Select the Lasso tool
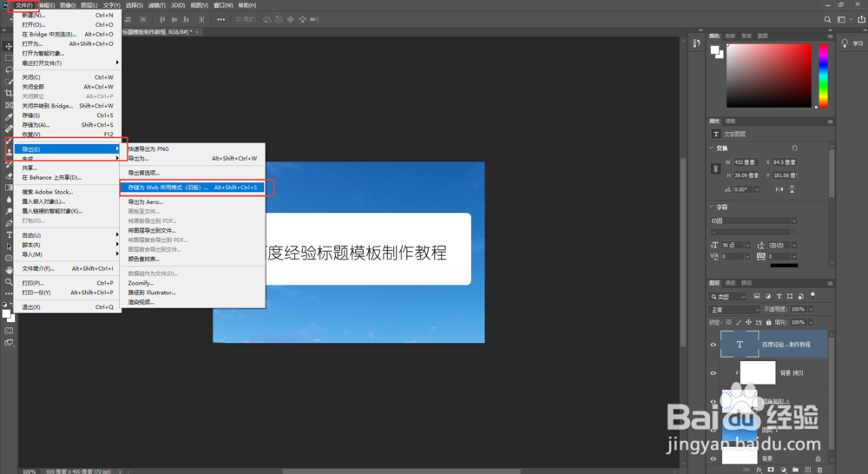868x474 pixels. [x=9, y=69]
